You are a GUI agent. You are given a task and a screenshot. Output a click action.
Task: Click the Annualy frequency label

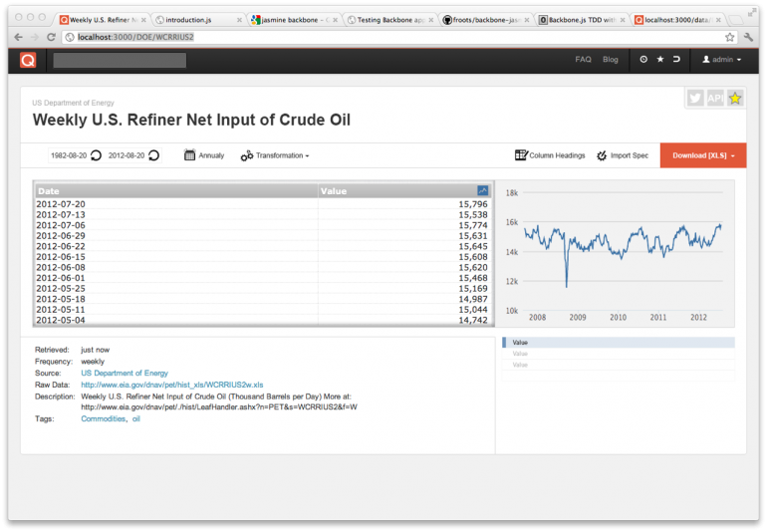coord(211,155)
